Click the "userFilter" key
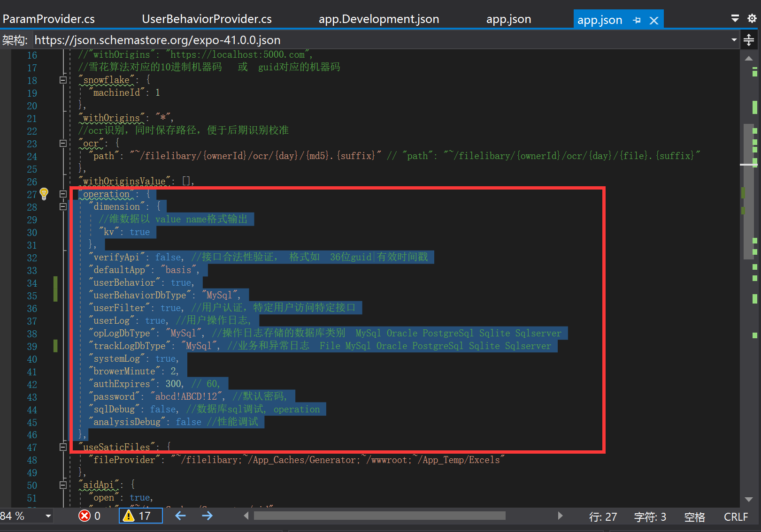This screenshot has width=761, height=532. [x=119, y=308]
